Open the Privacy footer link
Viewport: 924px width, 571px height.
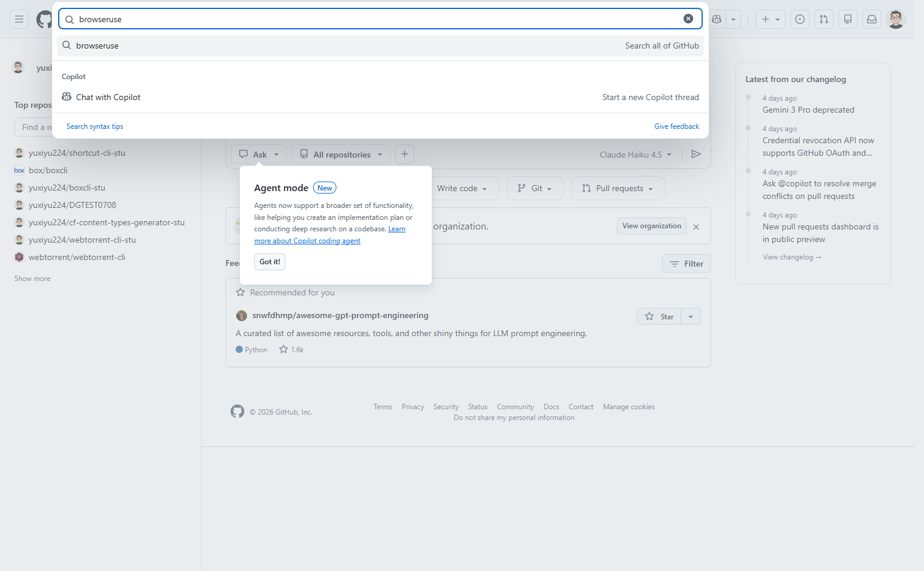pyautogui.click(x=413, y=407)
